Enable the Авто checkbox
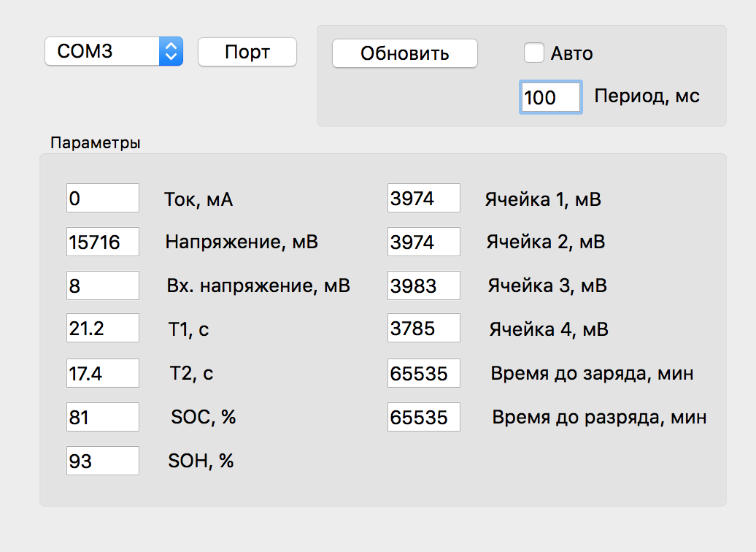Image resolution: width=756 pixels, height=552 pixels. [534, 53]
